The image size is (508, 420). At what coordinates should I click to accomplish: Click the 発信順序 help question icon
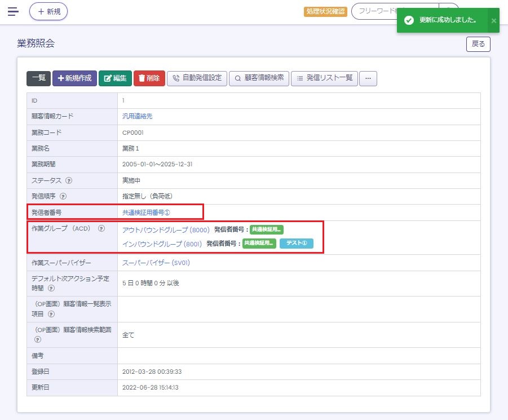[x=63, y=197]
